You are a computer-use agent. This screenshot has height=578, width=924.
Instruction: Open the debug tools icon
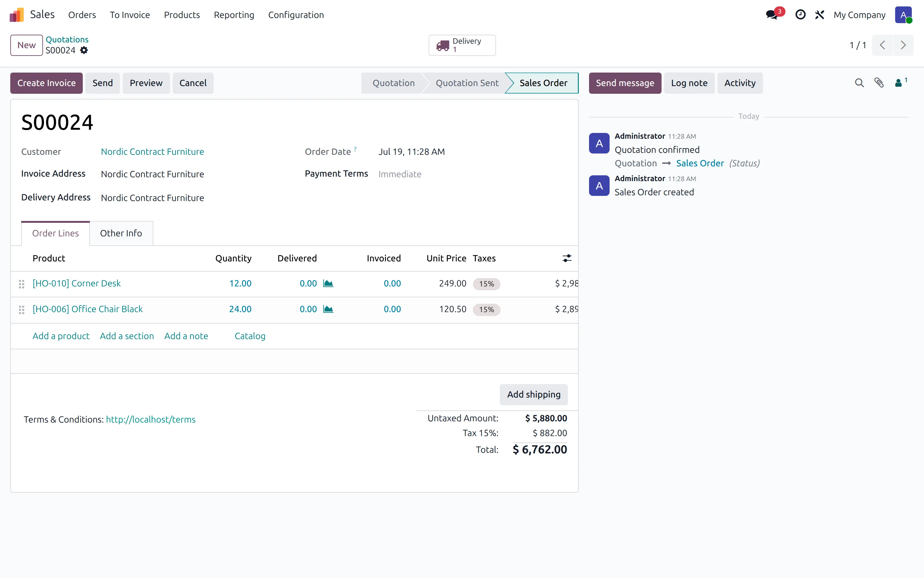(819, 15)
